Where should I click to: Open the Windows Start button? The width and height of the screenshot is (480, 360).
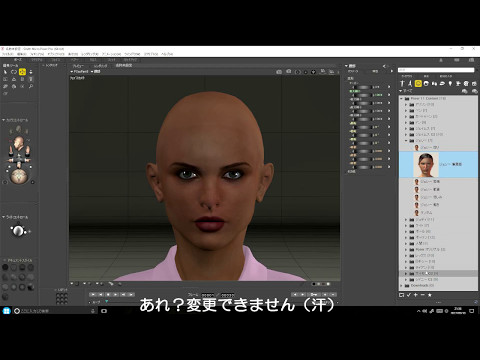pyautogui.click(x=6, y=311)
